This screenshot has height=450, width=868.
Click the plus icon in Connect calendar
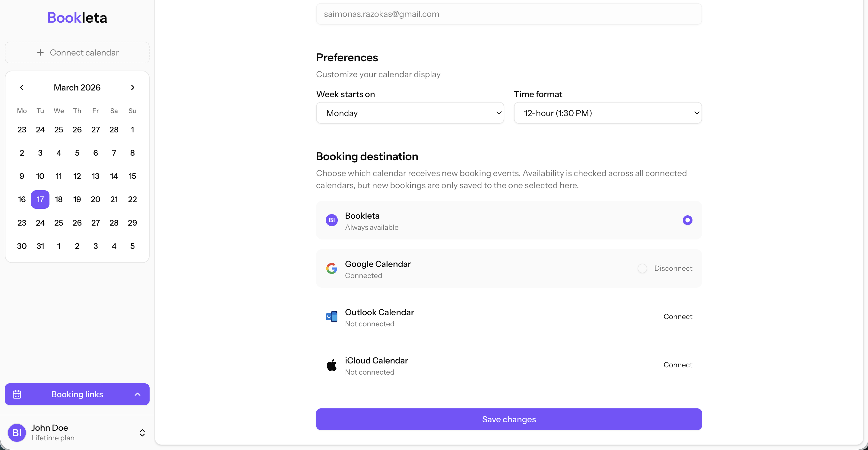click(x=40, y=52)
